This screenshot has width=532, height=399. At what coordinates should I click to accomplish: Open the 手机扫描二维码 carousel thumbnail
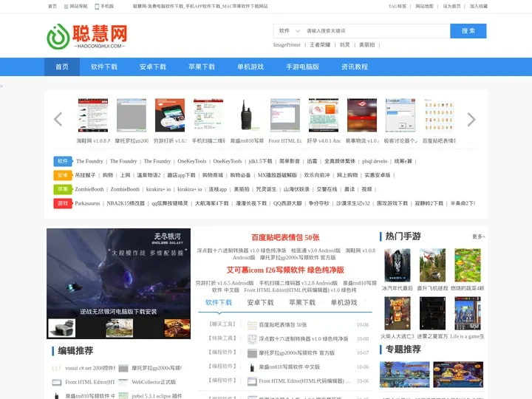pyautogui.click(x=208, y=115)
